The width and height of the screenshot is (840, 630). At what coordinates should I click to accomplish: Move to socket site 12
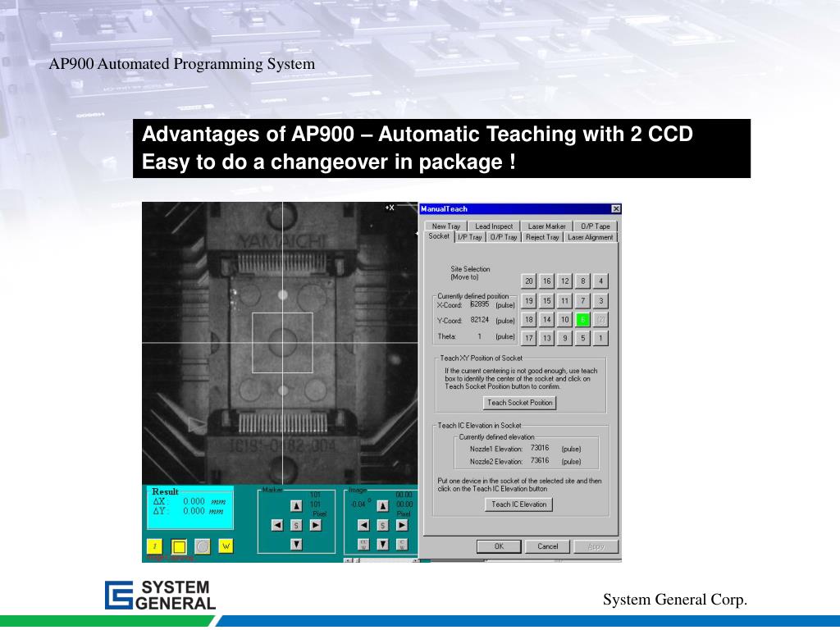pyautogui.click(x=564, y=281)
